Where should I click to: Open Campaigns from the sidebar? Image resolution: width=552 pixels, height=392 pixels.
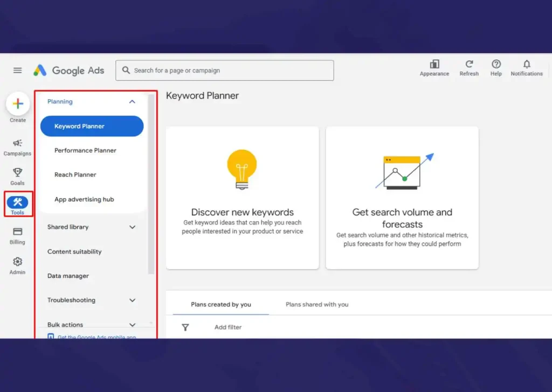coord(17,148)
